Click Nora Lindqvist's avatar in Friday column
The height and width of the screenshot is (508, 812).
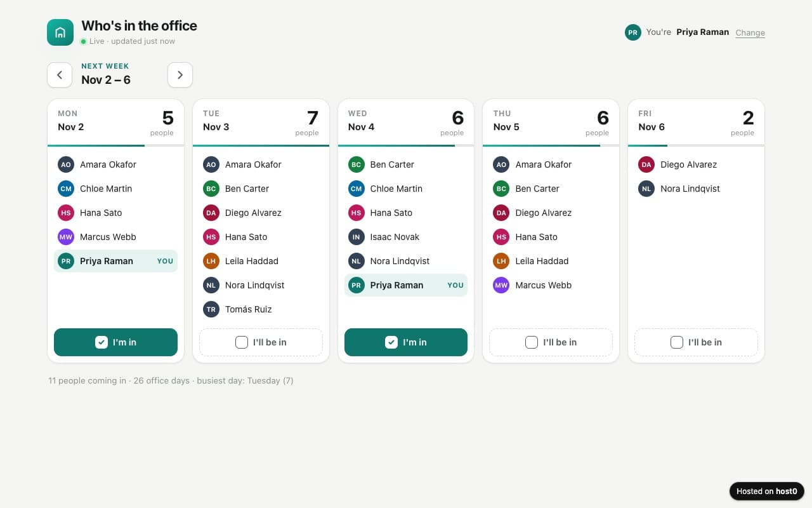646,189
